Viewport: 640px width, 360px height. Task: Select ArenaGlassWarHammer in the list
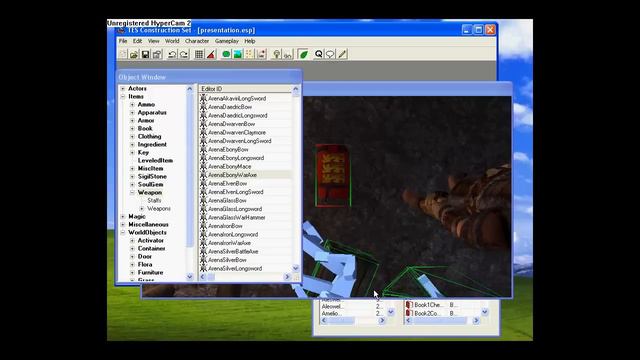pos(237,218)
